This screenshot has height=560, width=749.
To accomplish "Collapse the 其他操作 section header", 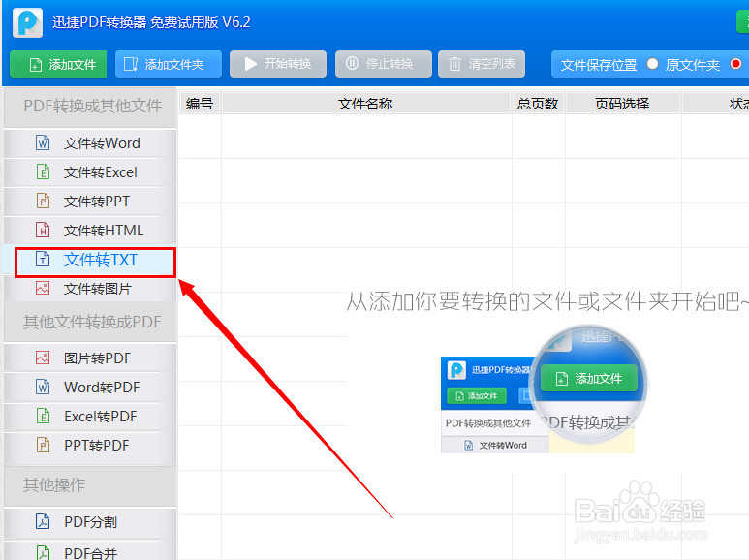I will pos(90,485).
